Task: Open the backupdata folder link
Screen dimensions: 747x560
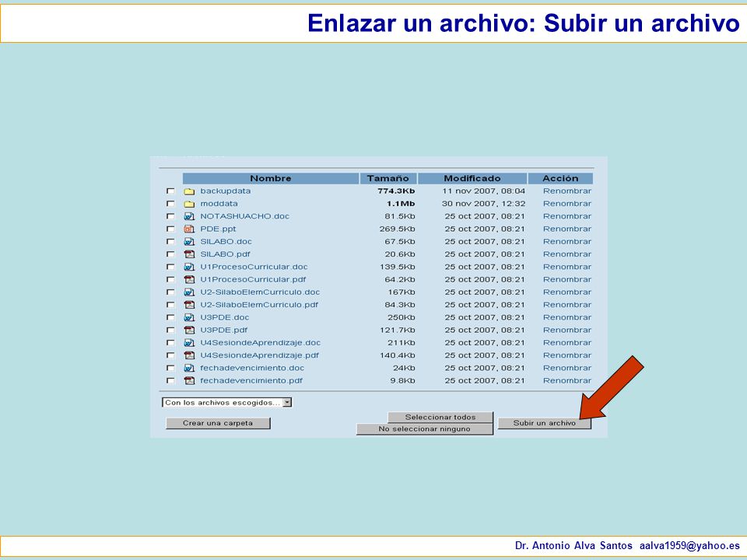Action: (226, 191)
